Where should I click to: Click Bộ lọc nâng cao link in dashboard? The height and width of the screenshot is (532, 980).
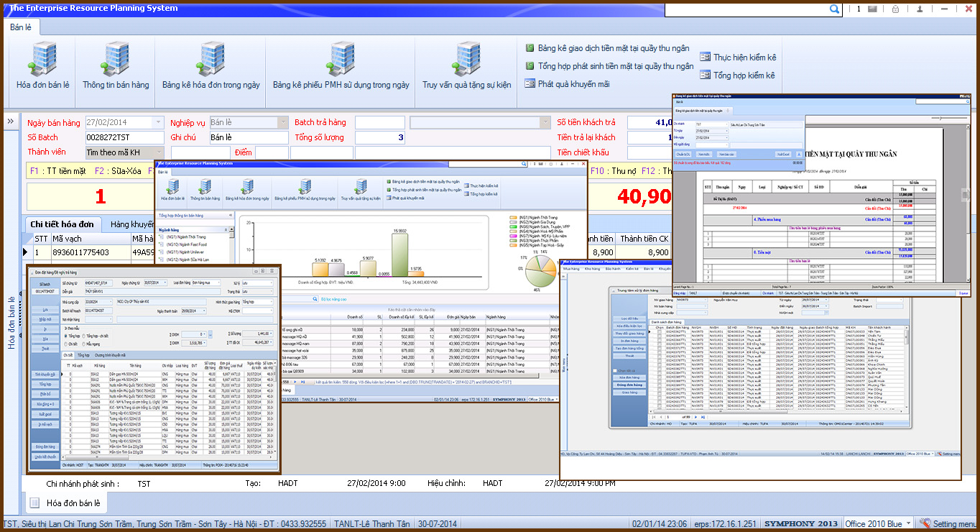(x=334, y=298)
